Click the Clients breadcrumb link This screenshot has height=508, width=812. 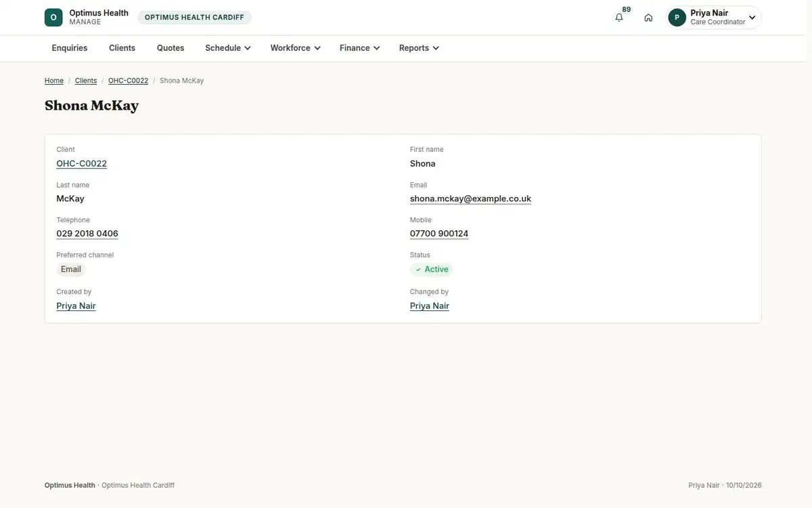point(86,81)
